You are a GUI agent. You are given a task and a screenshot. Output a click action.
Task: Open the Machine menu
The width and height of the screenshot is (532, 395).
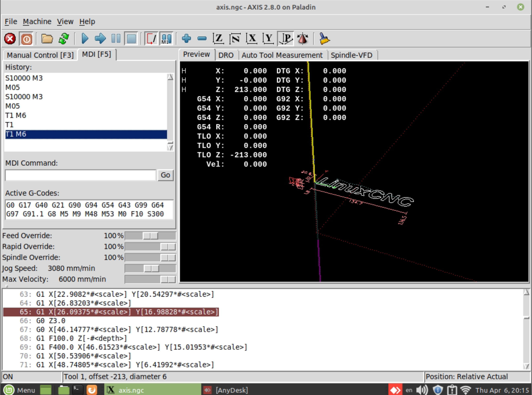[37, 21]
